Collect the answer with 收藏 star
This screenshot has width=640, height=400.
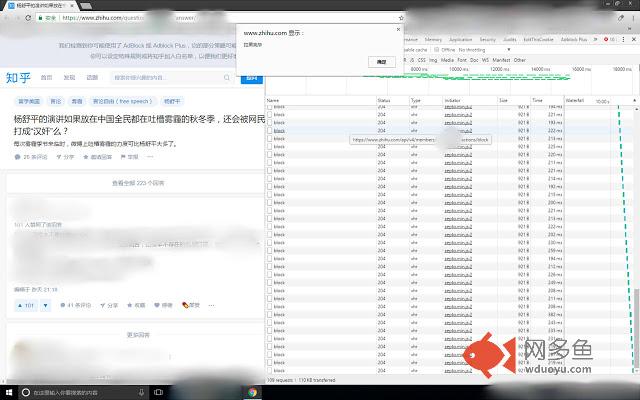click(x=136, y=305)
